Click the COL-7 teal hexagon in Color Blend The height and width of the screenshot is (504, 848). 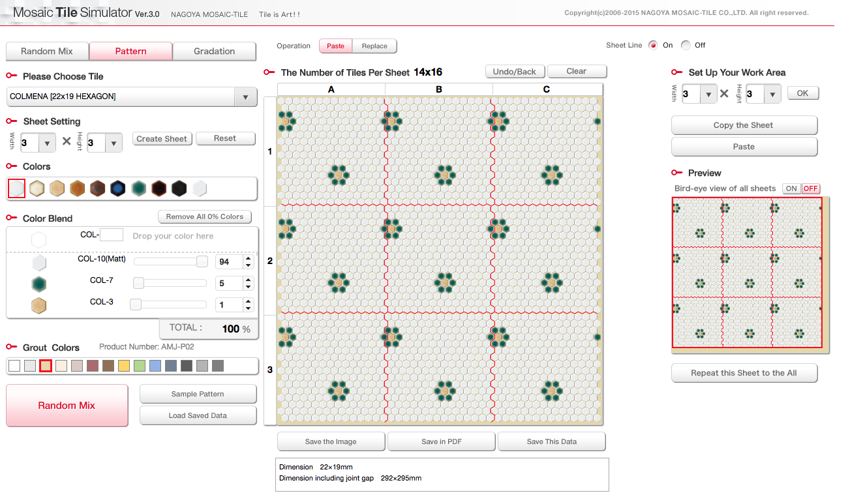(x=38, y=284)
